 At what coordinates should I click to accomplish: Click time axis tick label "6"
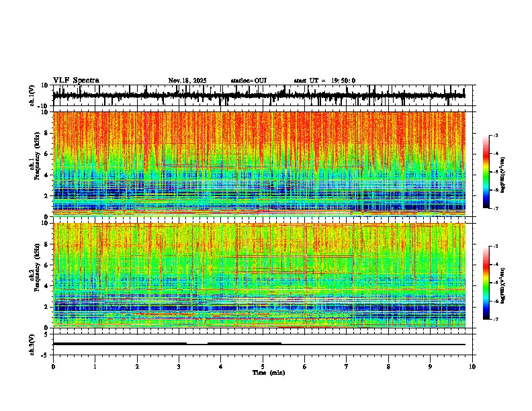[x=305, y=367]
